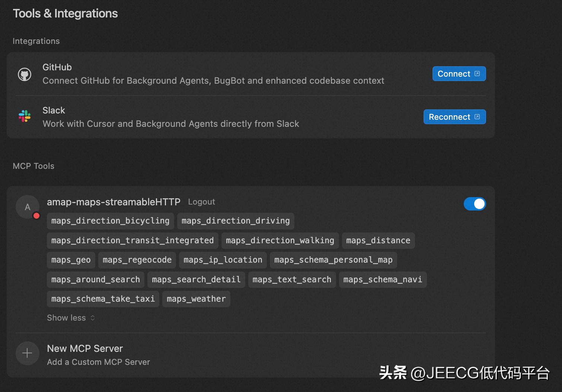This screenshot has width=562, height=392.
Task: Select the maps_schema_take_taxi tool tag
Action: tap(103, 299)
